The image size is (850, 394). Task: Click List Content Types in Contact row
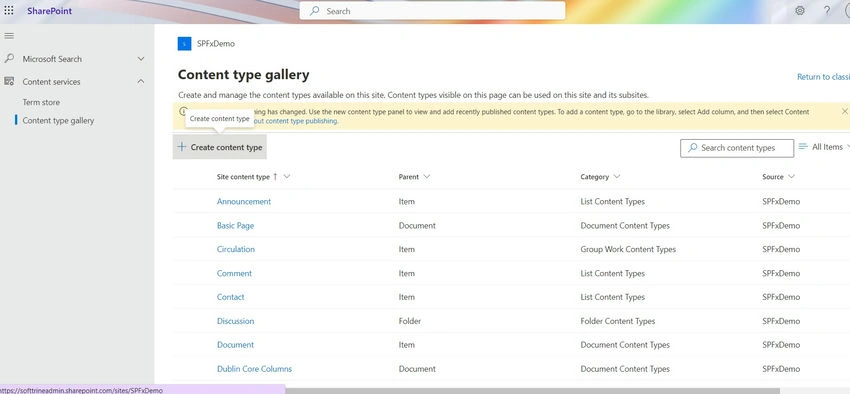(613, 297)
